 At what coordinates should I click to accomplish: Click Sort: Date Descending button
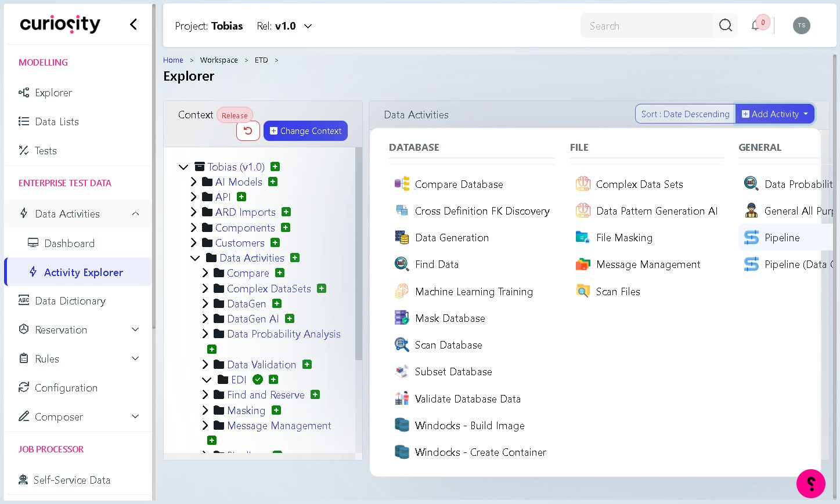click(x=685, y=114)
